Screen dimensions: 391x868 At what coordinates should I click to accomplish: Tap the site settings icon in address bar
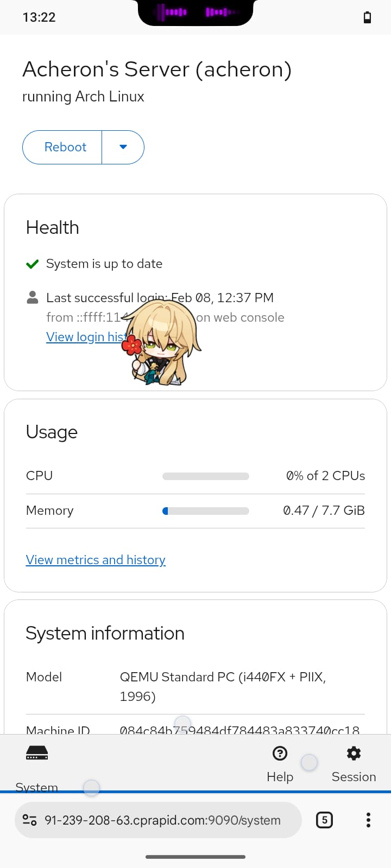30,820
